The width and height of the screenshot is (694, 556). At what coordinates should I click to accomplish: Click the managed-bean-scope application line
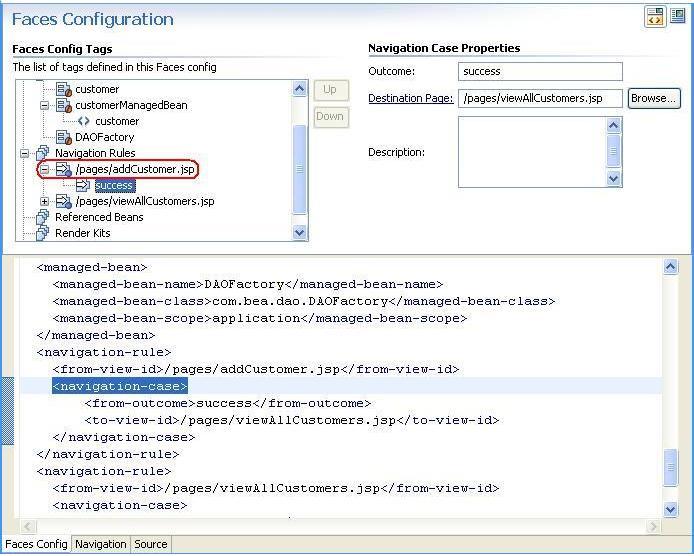pyautogui.click(x=259, y=318)
